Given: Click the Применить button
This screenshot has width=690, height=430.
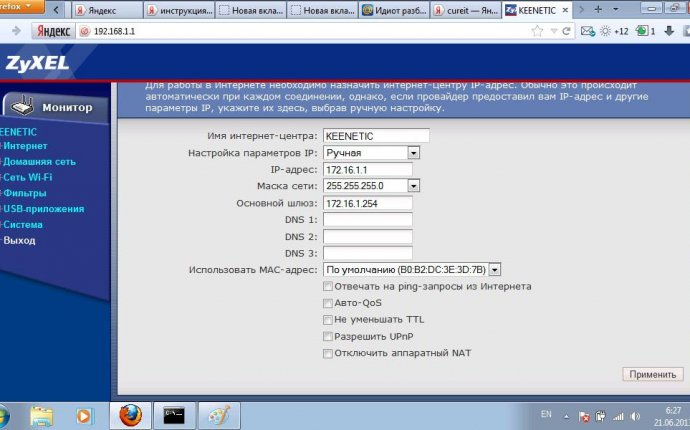Looking at the screenshot, I should tap(653, 374).
